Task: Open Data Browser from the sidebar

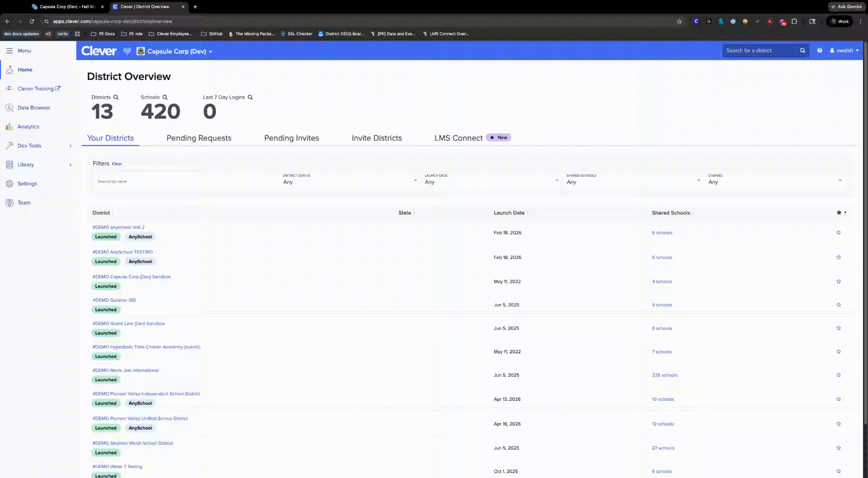Action: pos(33,108)
